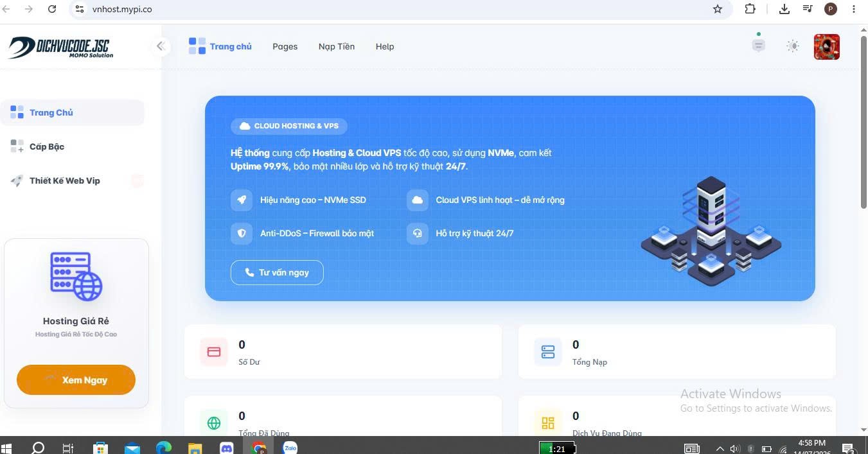Open Zalo from the taskbar
This screenshot has height=454, width=868.
click(x=290, y=448)
